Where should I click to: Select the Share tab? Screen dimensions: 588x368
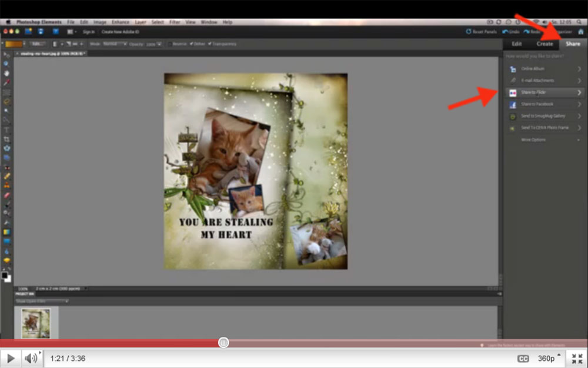coord(573,44)
